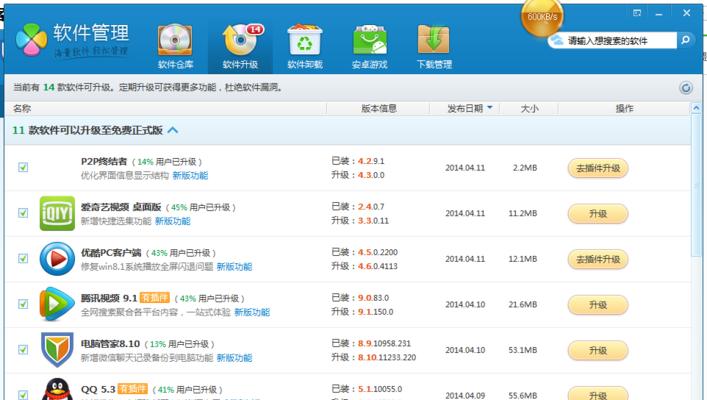707x400 pixels.
Task: Uncheck the 优酷PC客户端 checkbox
Action: tap(23, 258)
